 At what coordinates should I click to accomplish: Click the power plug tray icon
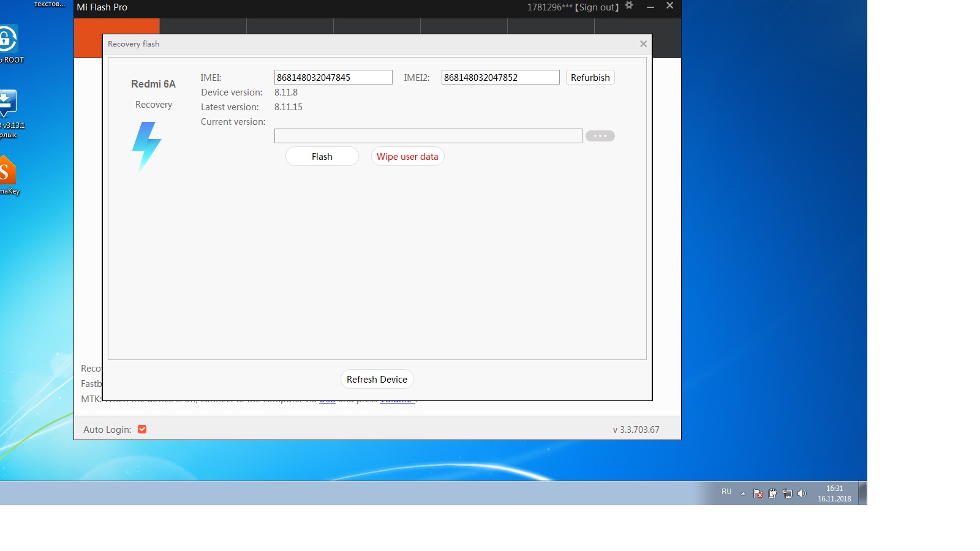point(772,493)
